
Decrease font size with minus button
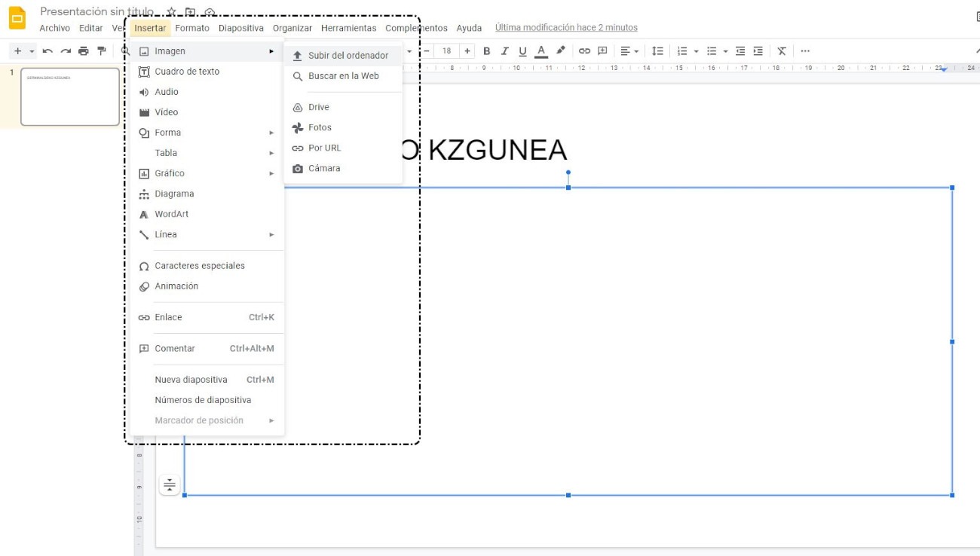click(x=427, y=51)
